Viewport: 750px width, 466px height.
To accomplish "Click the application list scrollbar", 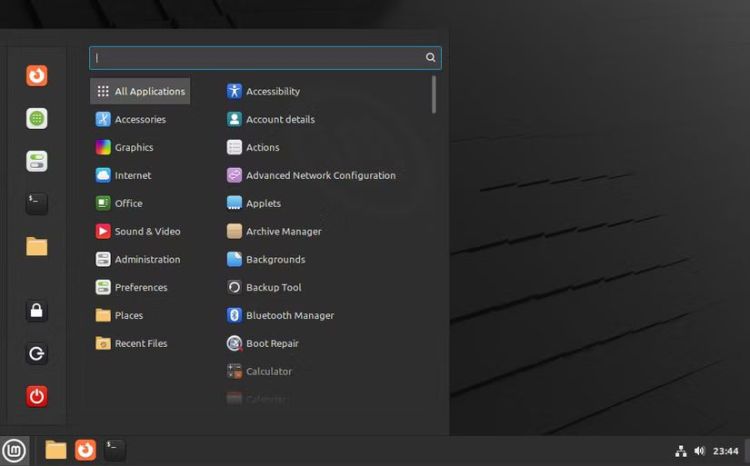I will click(x=434, y=95).
